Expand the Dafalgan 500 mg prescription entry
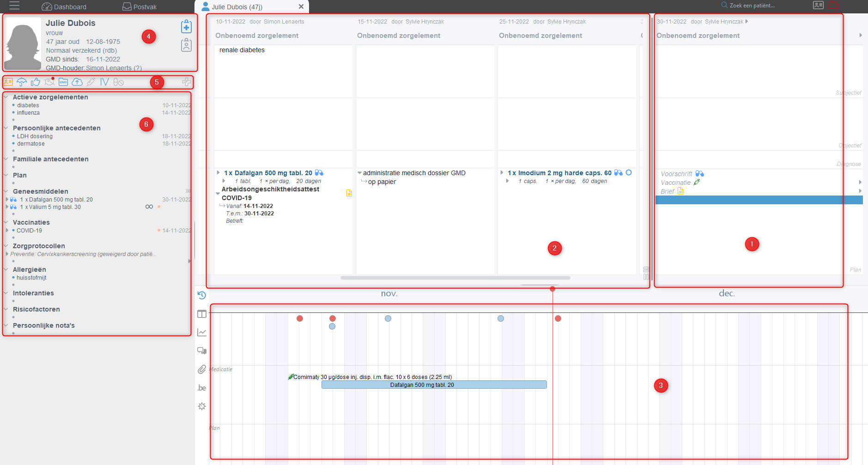 coord(219,172)
